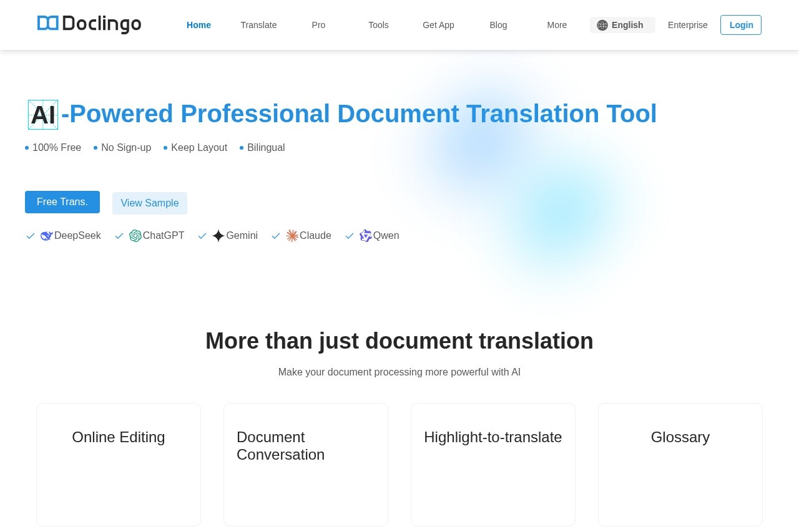Click the DeepSeek whale icon
The height and width of the screenshot is (532, 799).
(46, 236)
